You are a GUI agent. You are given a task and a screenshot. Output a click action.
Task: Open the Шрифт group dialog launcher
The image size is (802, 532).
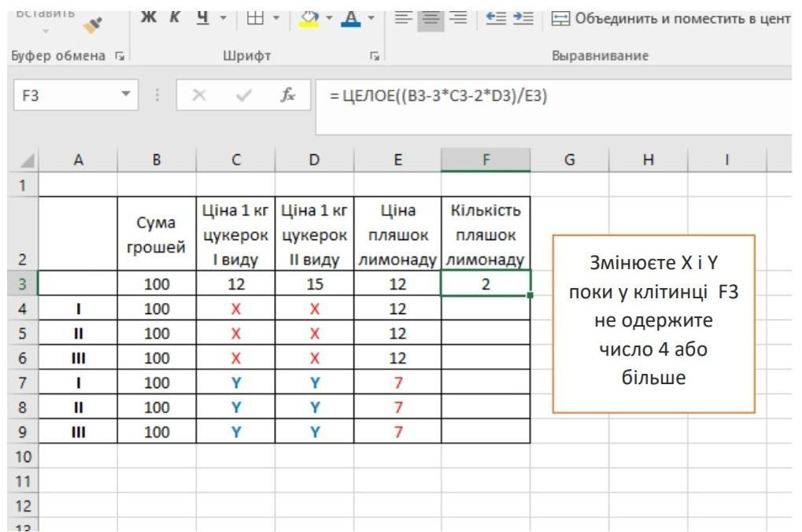[374, 57]
